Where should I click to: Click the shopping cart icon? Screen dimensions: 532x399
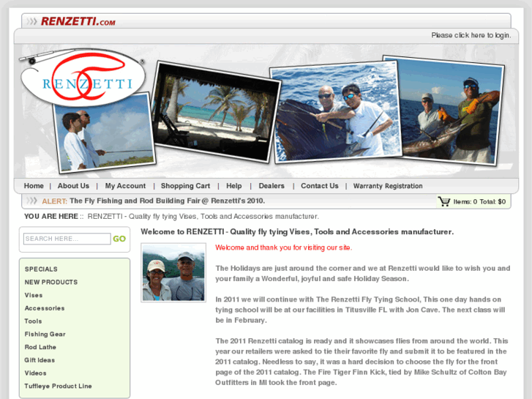coord(443,201)
